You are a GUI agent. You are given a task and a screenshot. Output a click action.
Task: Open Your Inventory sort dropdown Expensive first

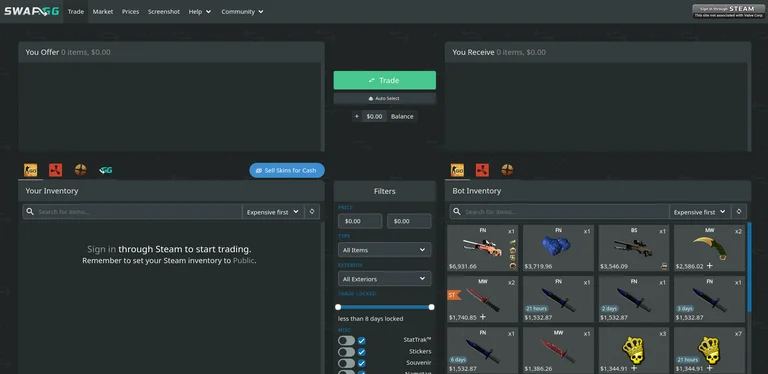273,211
